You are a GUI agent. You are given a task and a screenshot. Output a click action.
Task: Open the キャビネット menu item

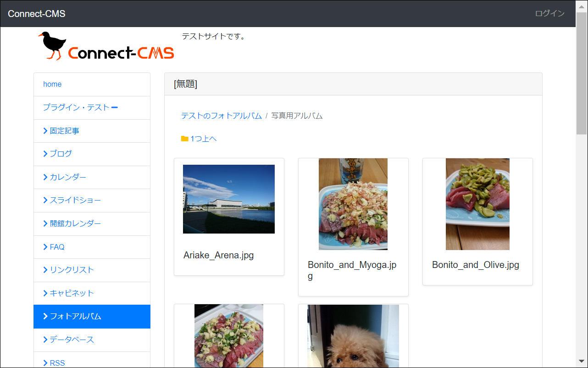pyautogui.click(x=92, y=293)
